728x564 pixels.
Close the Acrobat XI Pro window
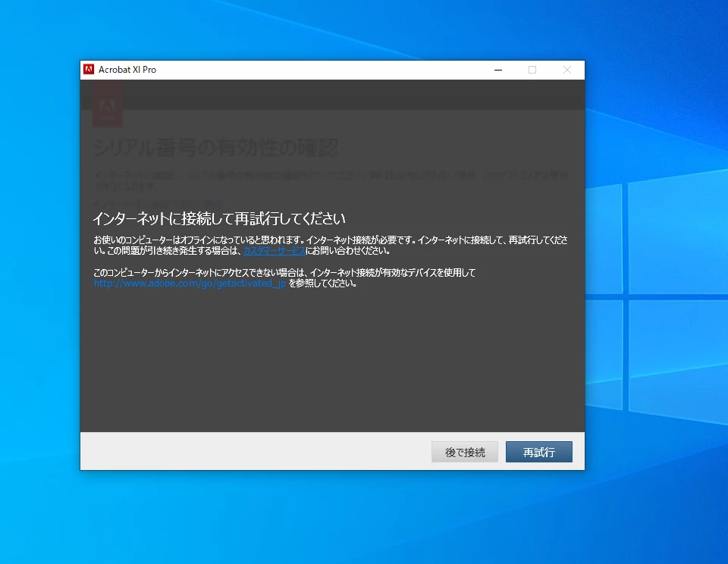(567, 70)
